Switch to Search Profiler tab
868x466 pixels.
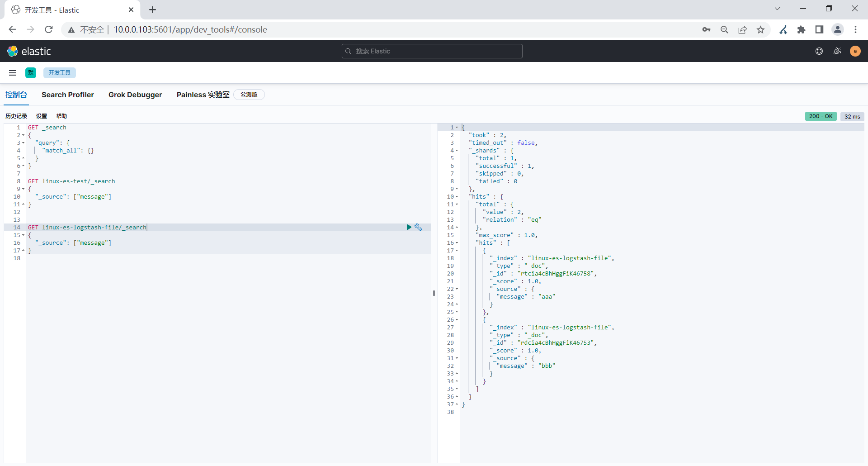68,95
